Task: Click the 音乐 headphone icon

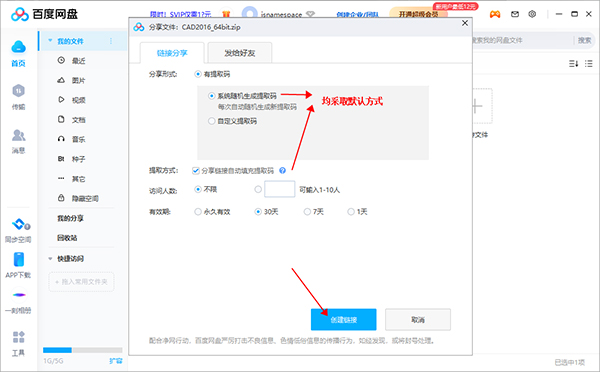Action: 61,139
